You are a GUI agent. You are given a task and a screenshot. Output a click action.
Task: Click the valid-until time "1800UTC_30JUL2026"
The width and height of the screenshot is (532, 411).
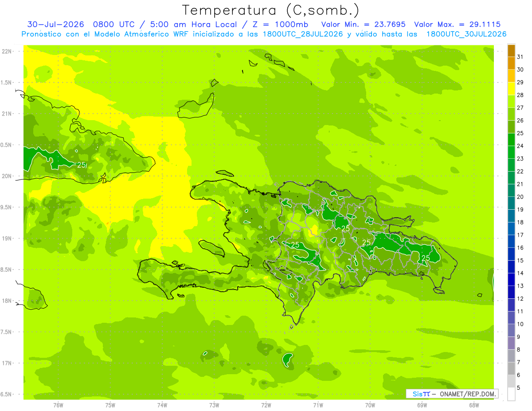tap(466, 34)
